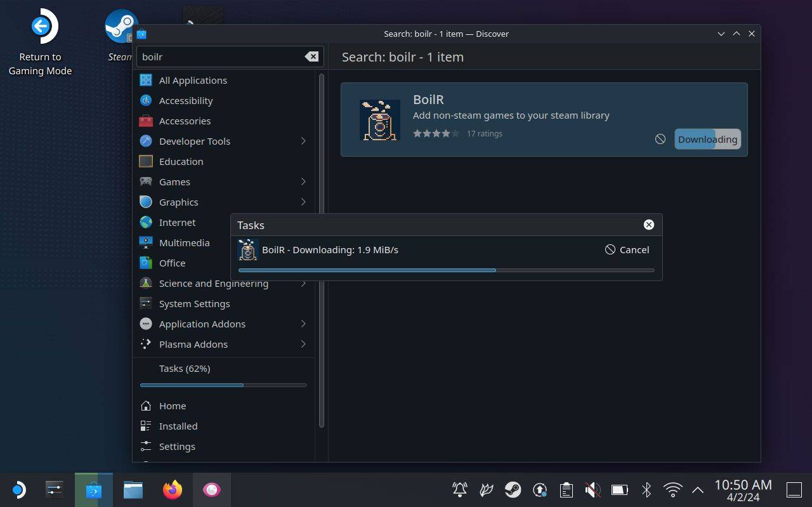Viewport: 812px width, 507px height.
Task: Click the Graphics category icon
Action: 146,202
